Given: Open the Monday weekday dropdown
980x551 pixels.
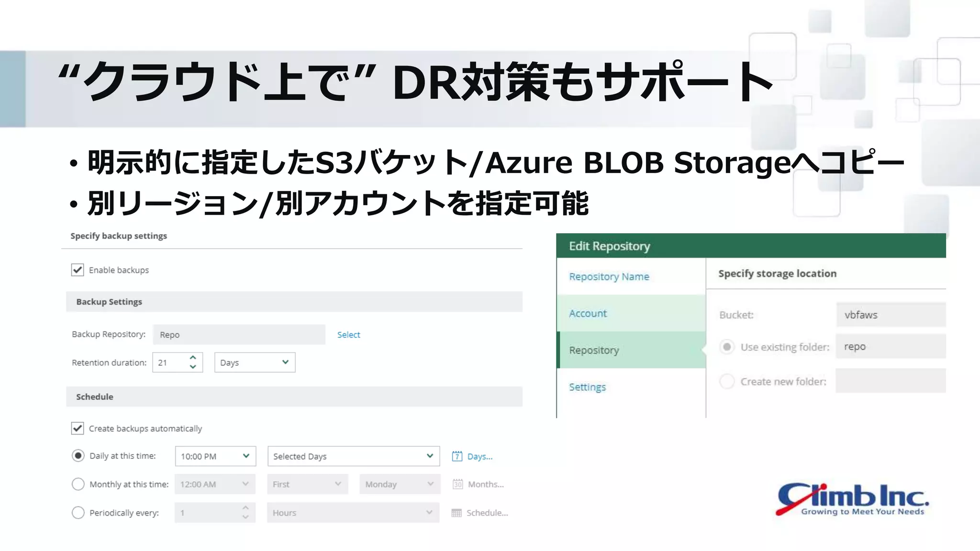Looking at the screenshot, I should (400, 484).
